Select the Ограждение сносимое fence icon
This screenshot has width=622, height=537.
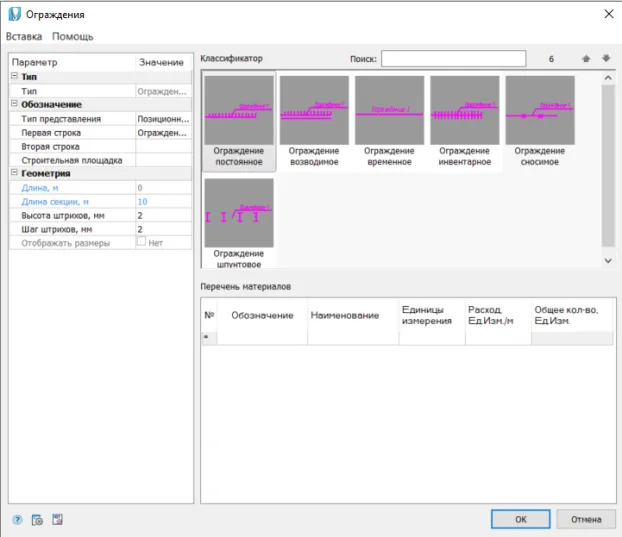(539, 111)
